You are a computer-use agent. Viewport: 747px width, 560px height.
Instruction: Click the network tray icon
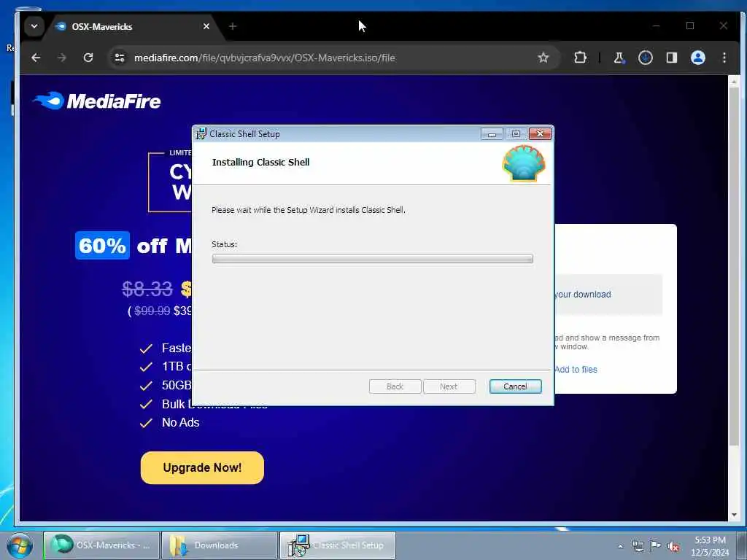tap(638, 546)
